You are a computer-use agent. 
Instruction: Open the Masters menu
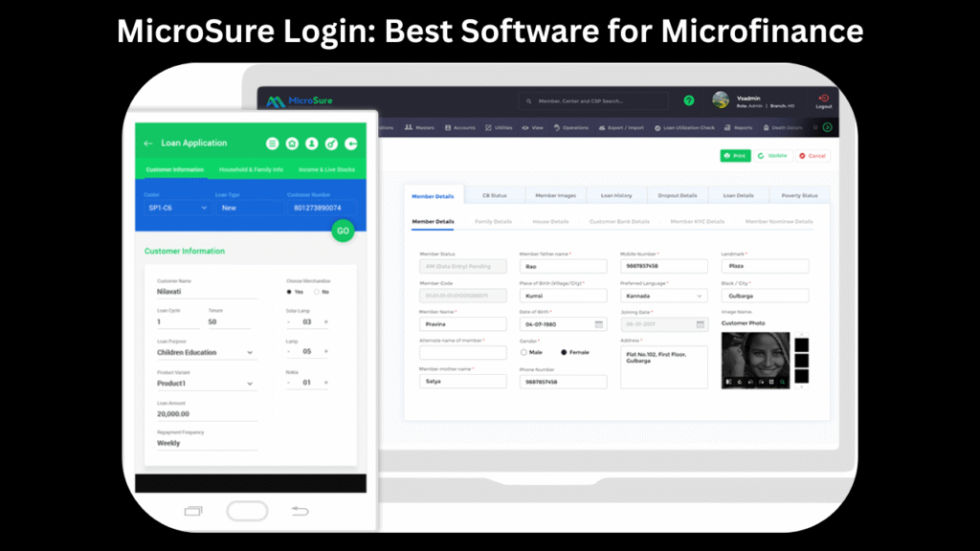tap(419, 127)
